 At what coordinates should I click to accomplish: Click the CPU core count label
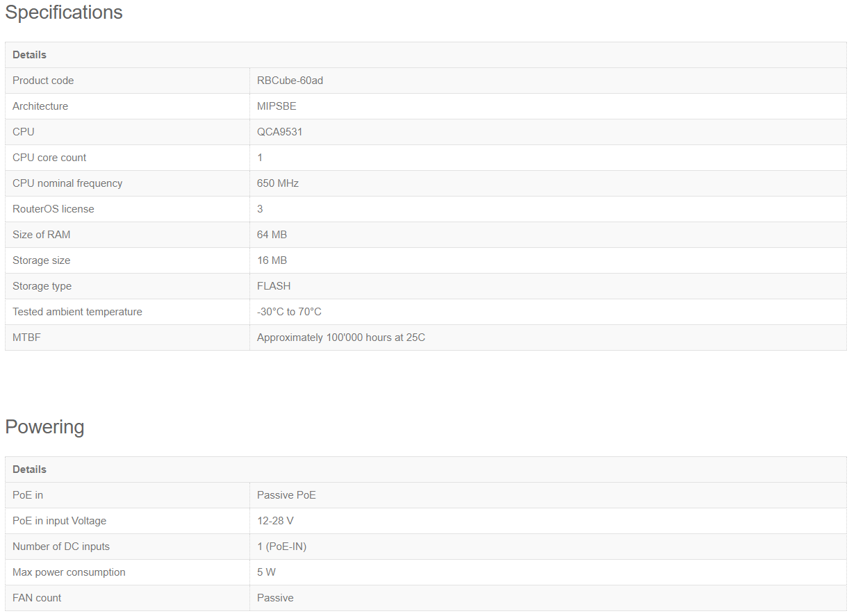pyautogui.click(x=49, y=158)
